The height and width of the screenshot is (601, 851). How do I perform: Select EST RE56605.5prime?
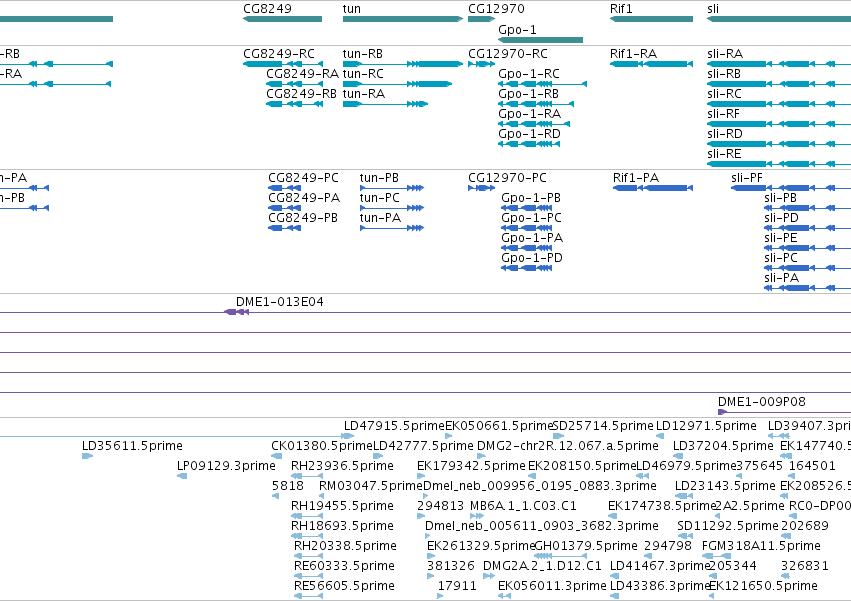pyautogui.click(x=308, y=596)
